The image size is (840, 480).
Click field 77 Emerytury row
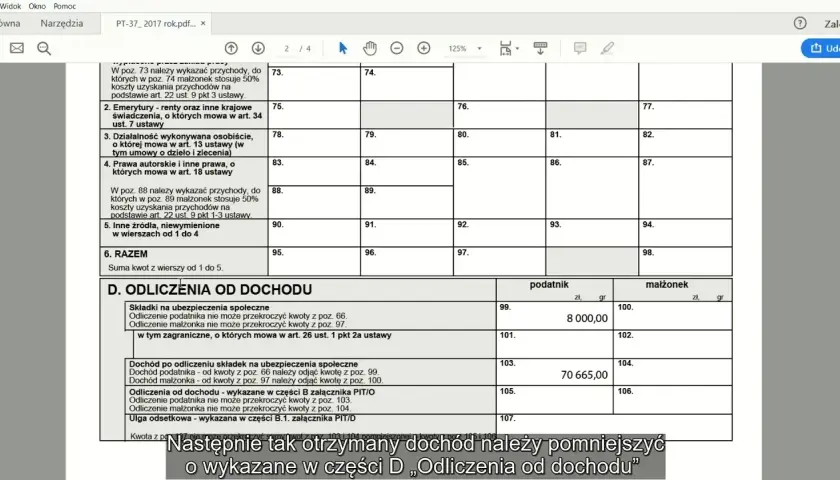coord(685,115)
